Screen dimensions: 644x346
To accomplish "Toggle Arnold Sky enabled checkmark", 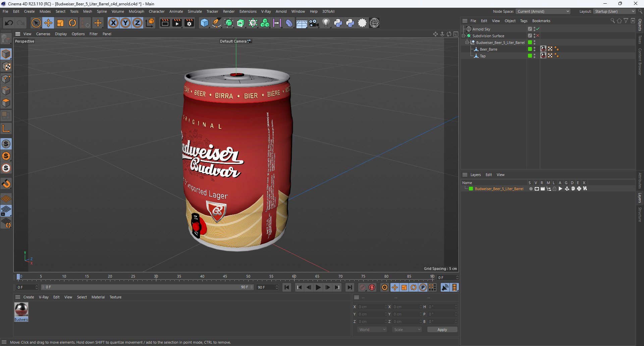I will 538,29.
